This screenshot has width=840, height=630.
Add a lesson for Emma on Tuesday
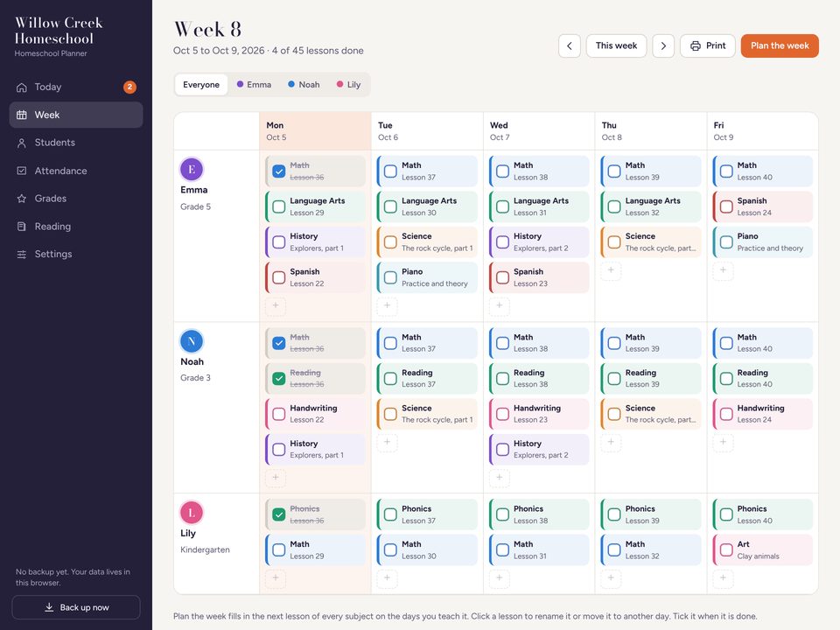click(x=388, y=305)
